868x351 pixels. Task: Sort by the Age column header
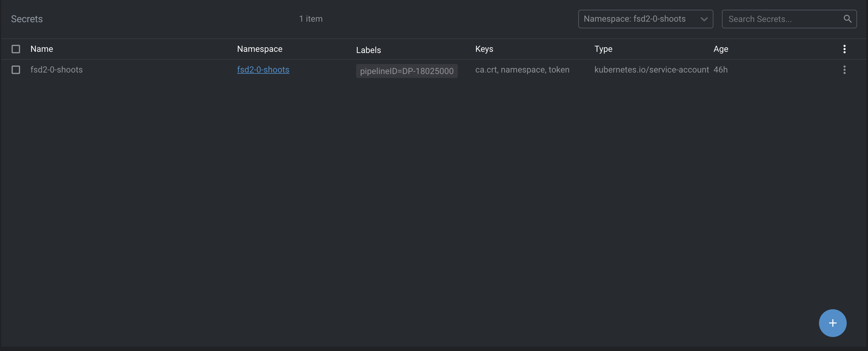[721, 49]
